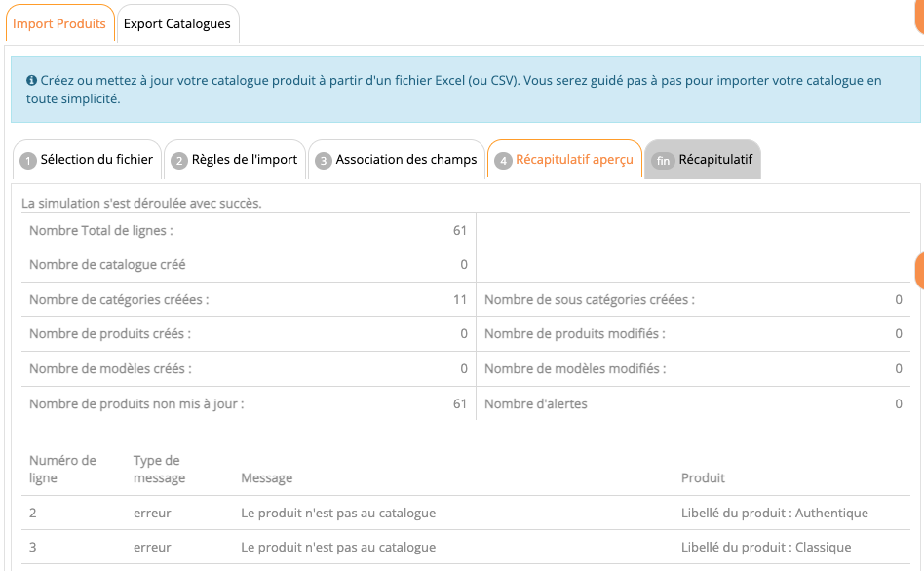
Task: Click the 'Nombre de catégories créées' value 11
Action: [459, 300]
